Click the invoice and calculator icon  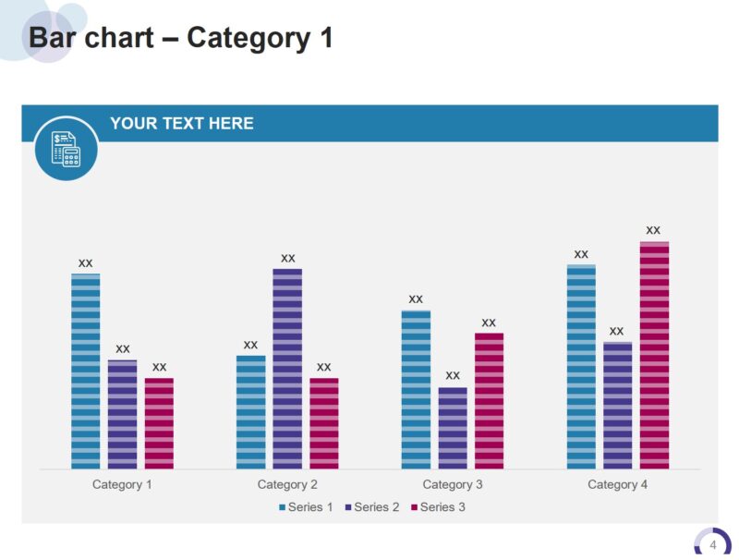point(67,148)
